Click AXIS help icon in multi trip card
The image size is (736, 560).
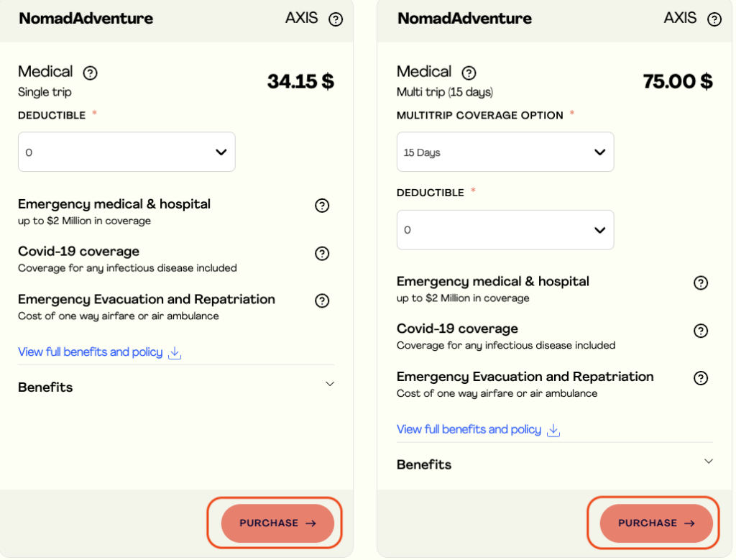tap(714, 19)
